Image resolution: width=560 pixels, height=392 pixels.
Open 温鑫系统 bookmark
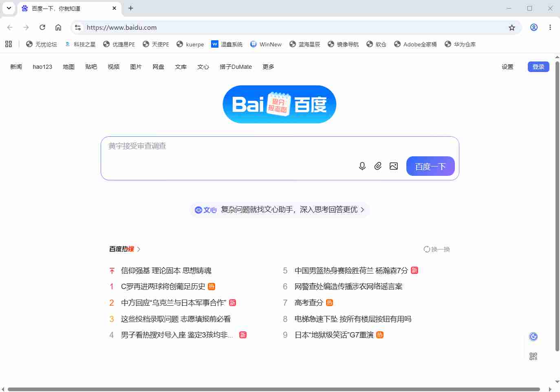(227, 44)
